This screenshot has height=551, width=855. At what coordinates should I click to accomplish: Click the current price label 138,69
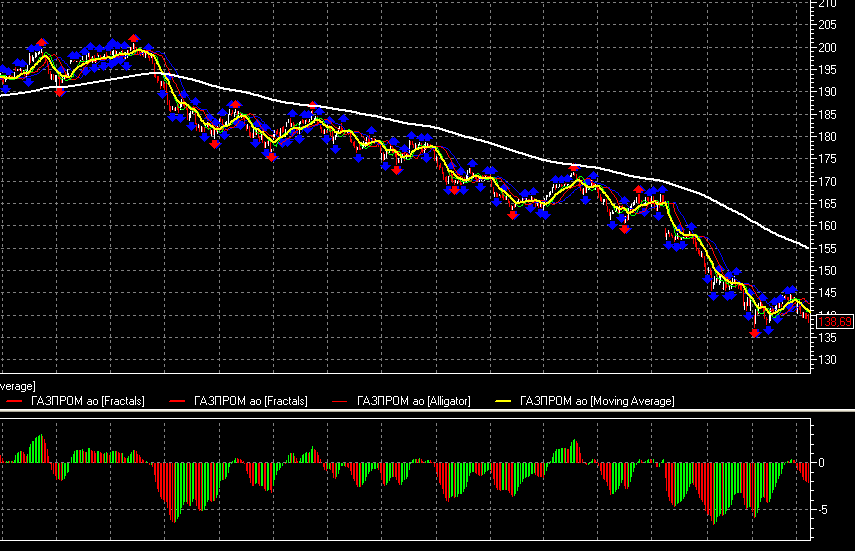pyautogui.click(x=835, y=322)
